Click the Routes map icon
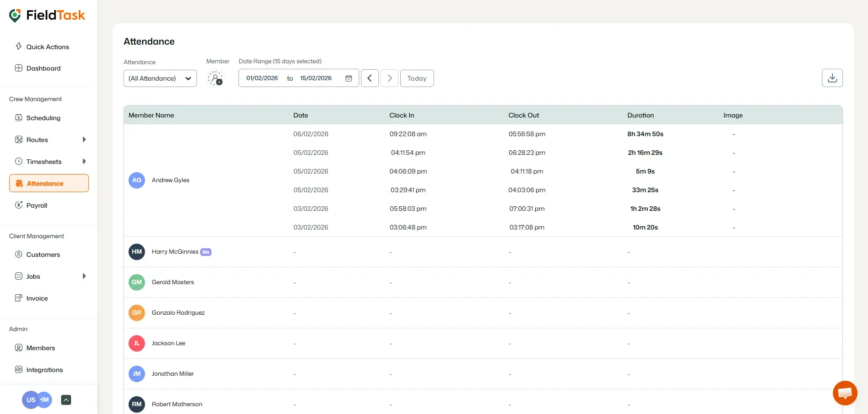 19,139
